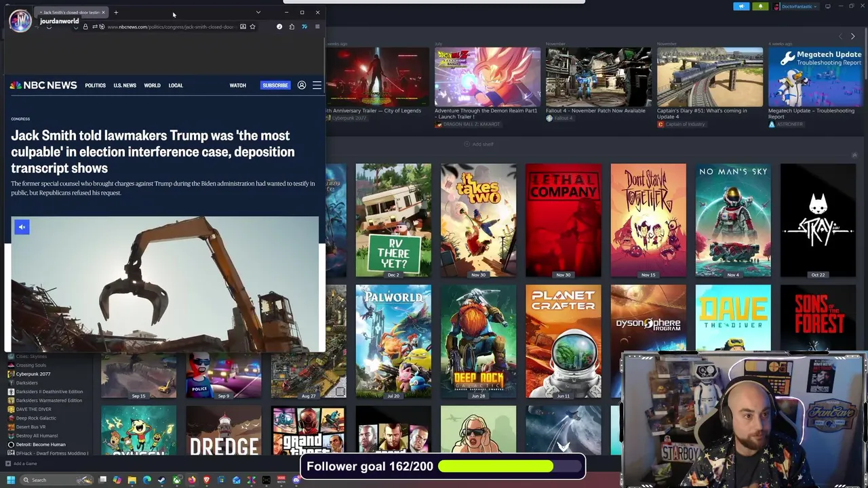Select the Dyson Sphere Program cover
The width and height of the screenshot is (868, 488).
click(648, 318)
